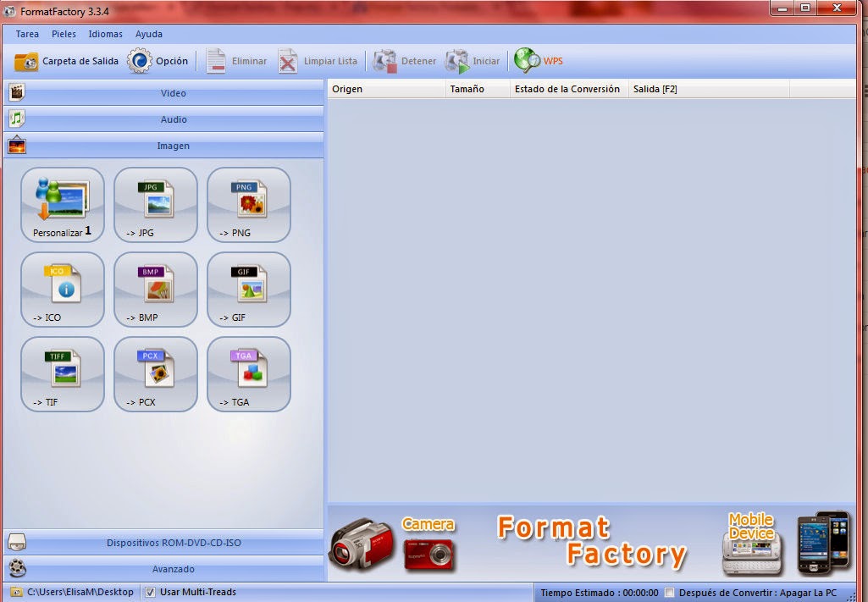The height and width of the screenshot is (602, 868).
Task: Click Estado de la Conversión column header
Action: [x=569, y=89]
